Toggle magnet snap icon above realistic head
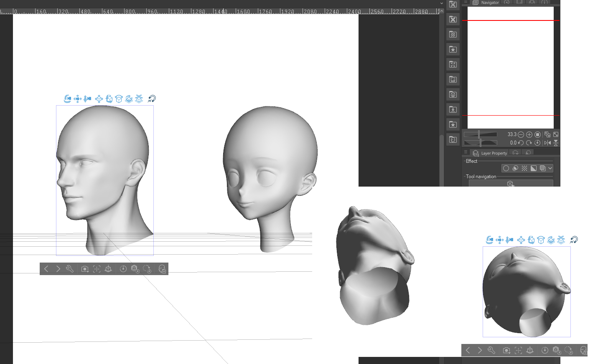This screenshot has height=364, width=603. pyautogui.click(x=152, y=99)
